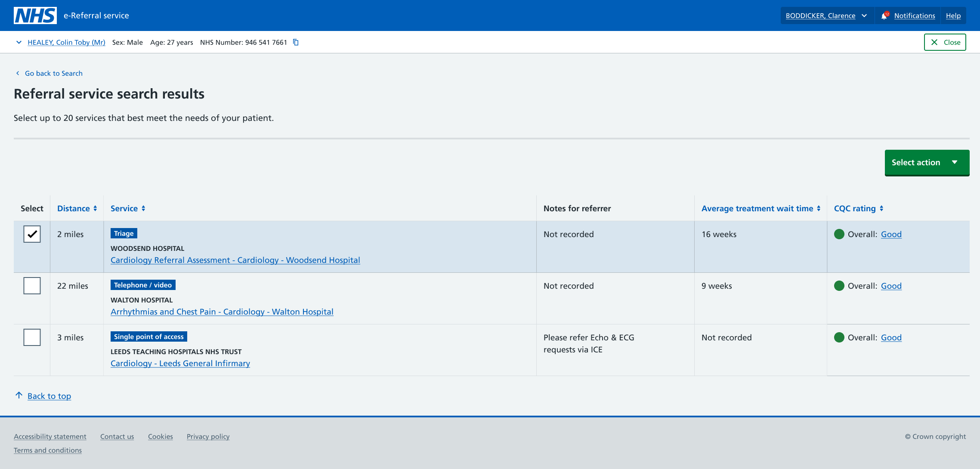Open the Cookies footer link
The image size is (980, 469).
tap(161, 436)
